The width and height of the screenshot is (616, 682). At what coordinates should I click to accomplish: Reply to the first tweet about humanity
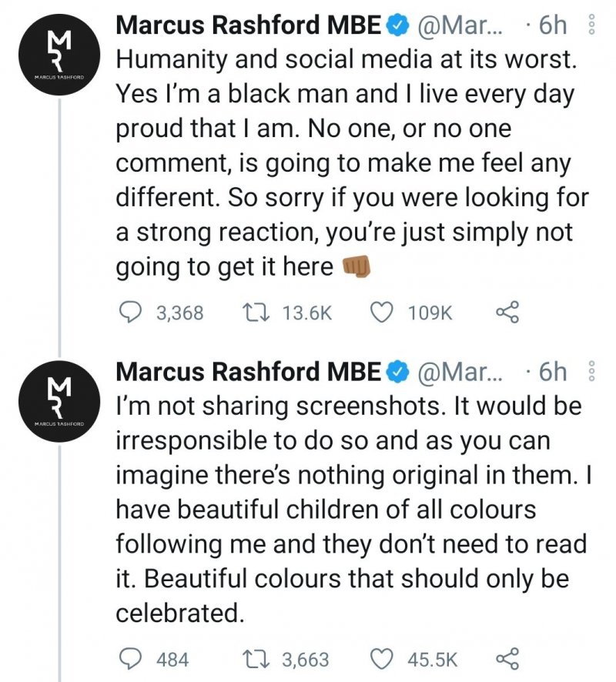click(132, 313)
